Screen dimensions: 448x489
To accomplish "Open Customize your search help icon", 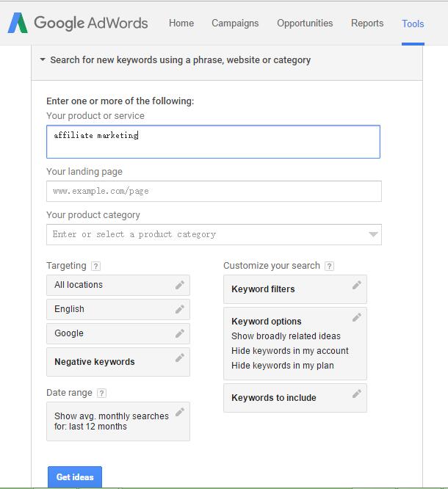I will pyautogui.click(x=329, y=266).
